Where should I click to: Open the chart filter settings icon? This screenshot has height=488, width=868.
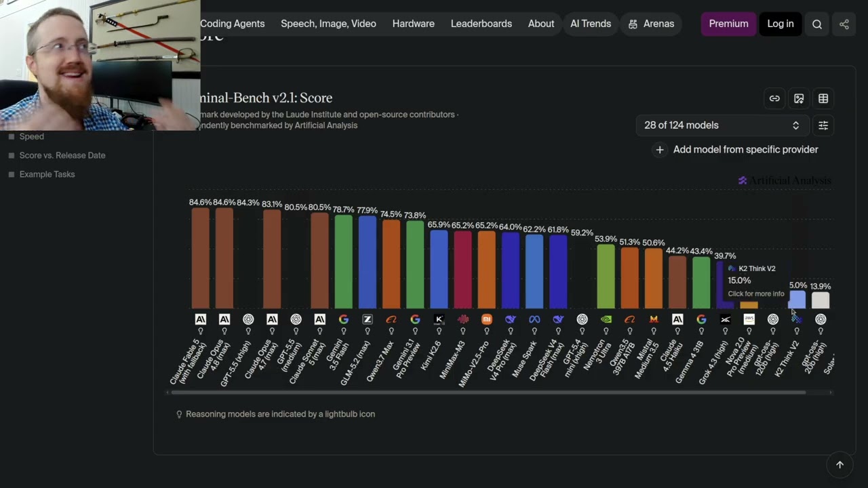(x=823, y=125)
